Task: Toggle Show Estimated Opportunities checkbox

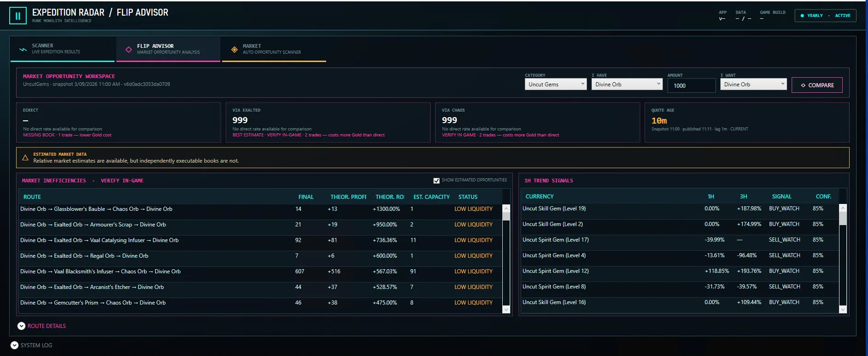Action: coord(437,181)
